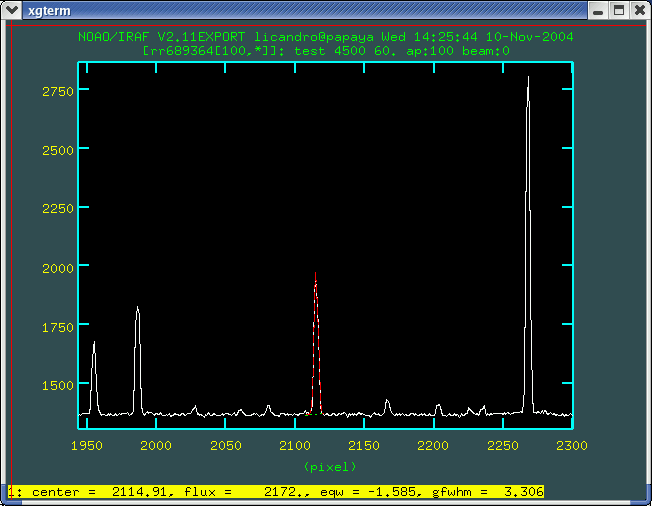Click the rr689364 spectrum title line

325,50
